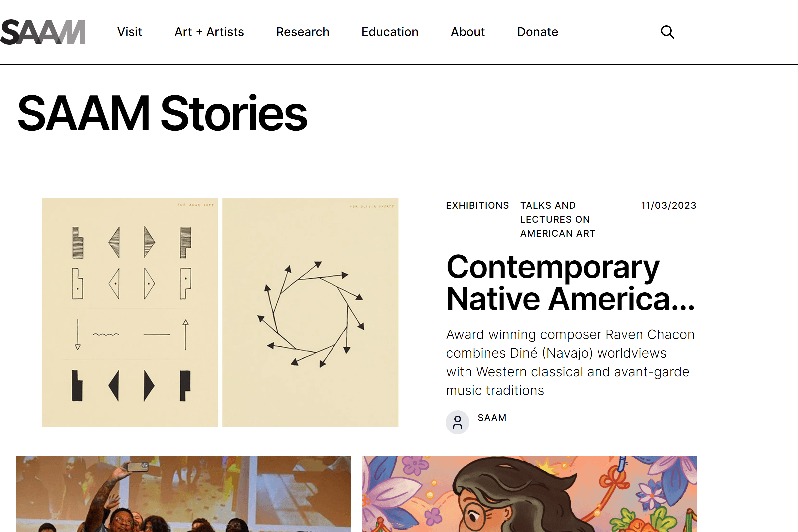Screen dimensions: 798x532
Task: Open the crowd selfie photo story
Action: pyautogui.click(x=183, y=494)
